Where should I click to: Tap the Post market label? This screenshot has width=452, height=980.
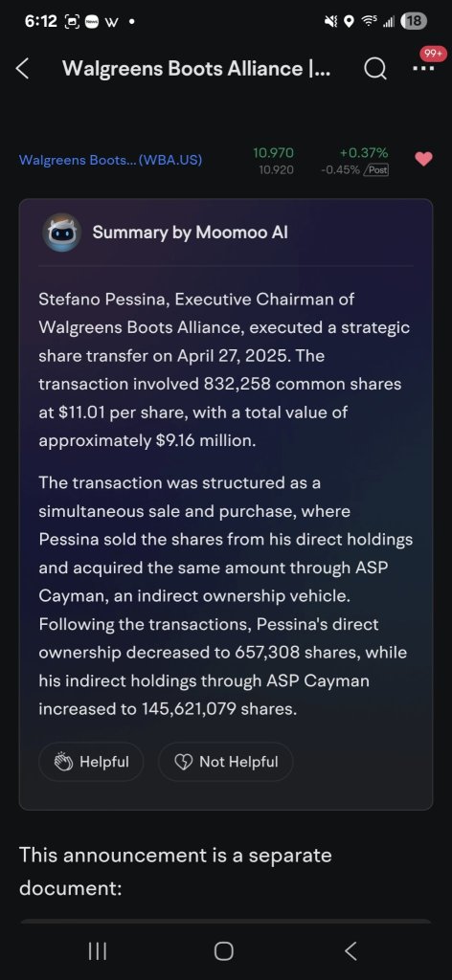click(x=377, y=169)
